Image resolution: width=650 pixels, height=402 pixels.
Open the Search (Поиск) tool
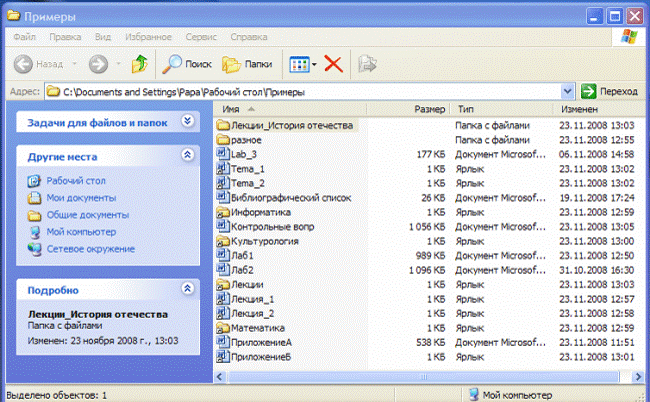tap(187, 64)
